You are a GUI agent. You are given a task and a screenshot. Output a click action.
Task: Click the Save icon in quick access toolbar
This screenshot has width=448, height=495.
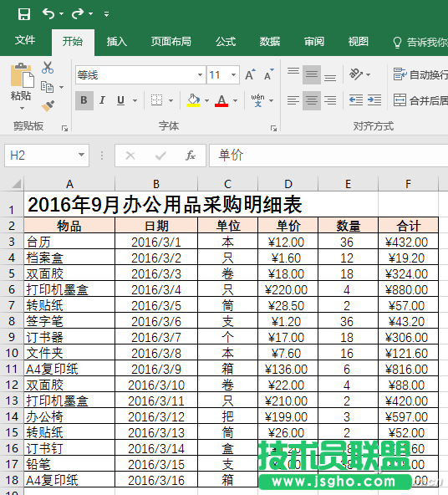[24, 14]
